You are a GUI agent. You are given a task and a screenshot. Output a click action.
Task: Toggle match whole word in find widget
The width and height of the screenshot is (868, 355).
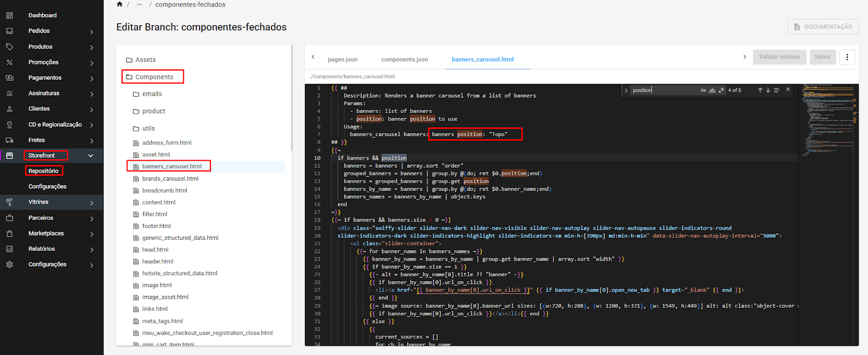(712, 90)
